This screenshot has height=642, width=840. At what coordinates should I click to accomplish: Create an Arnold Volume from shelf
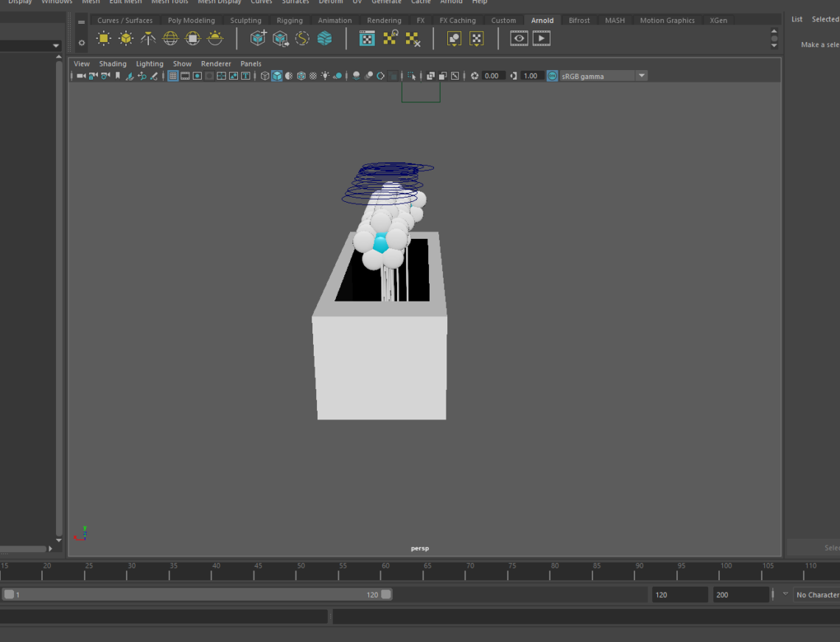point(325,38)
